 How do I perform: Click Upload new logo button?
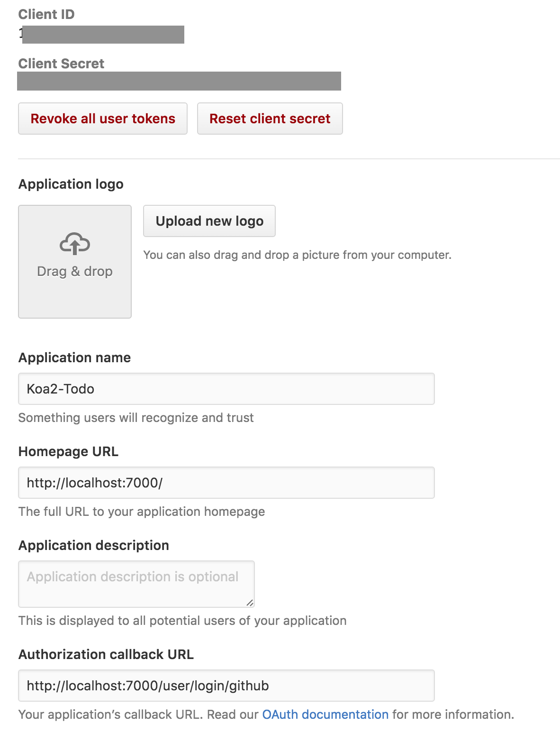coord(209,221)
